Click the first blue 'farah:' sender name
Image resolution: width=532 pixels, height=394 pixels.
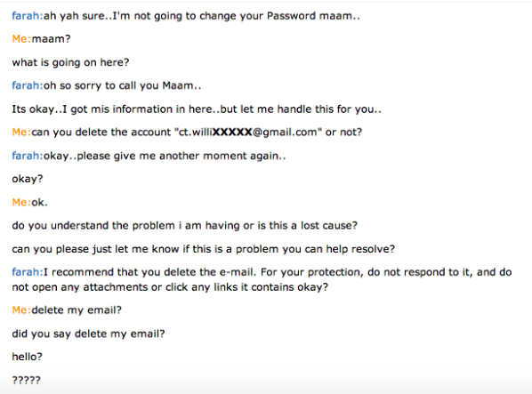[x=28, y=16]
